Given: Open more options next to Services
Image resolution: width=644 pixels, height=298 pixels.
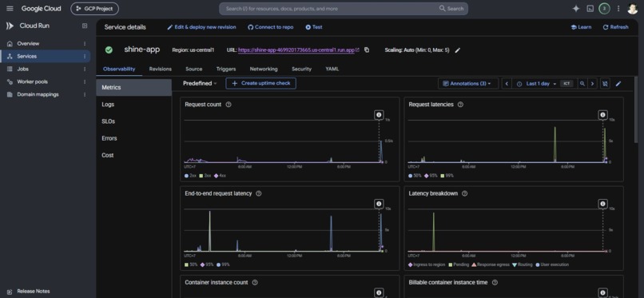Looking at the screenshot, I should click(85, 56).
